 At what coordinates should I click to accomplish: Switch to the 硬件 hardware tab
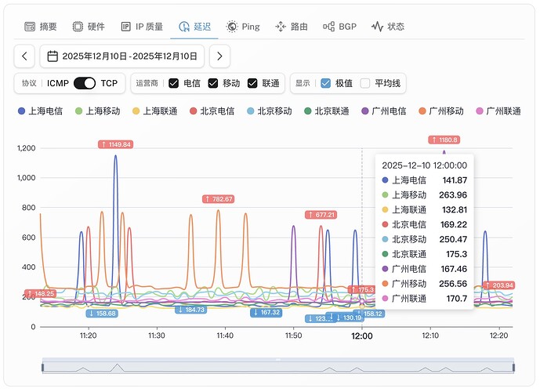click(89, 27)
